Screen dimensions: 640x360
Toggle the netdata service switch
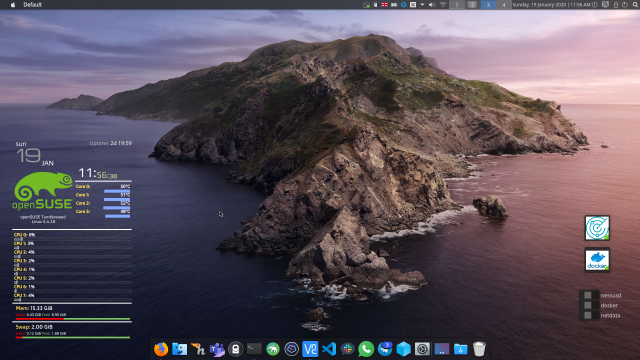click(x=588, y=315)
